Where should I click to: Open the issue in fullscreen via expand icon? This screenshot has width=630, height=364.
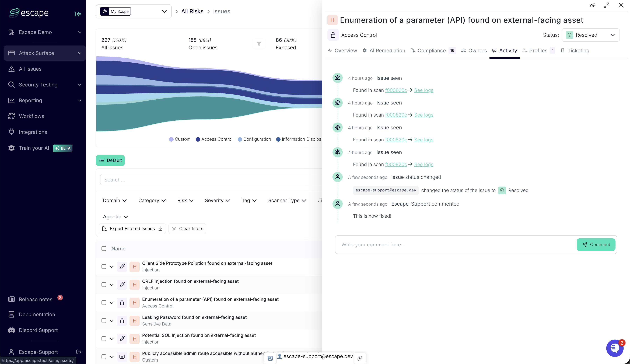coord(607,5)
